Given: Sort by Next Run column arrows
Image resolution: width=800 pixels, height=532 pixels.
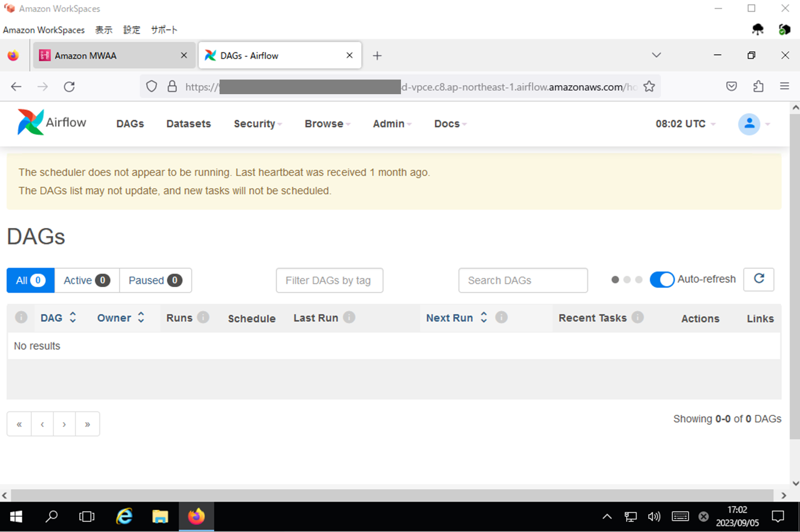Looking at the screenshot, I should 483,317.
